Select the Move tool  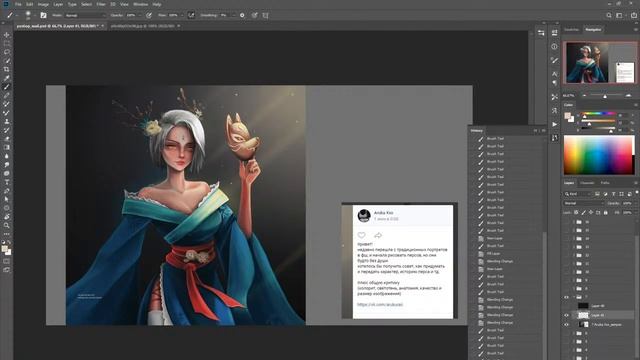(7, 35)
